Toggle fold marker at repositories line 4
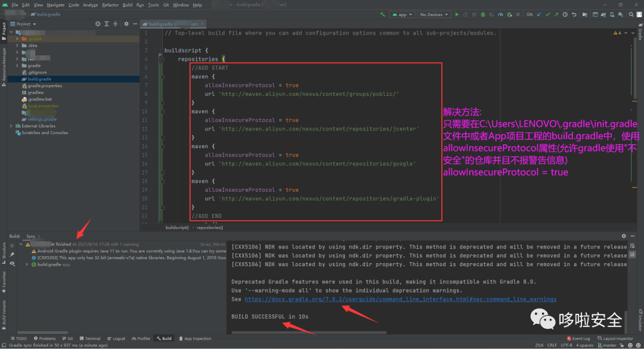Image resolution: width=644 pixels, height=349 pixels. 162,59
